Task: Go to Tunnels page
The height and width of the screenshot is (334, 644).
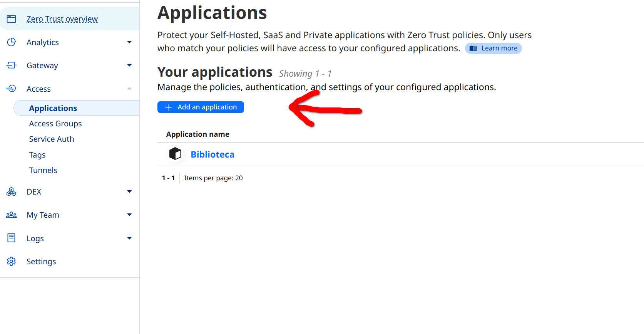Action: [x=43, y=170]
